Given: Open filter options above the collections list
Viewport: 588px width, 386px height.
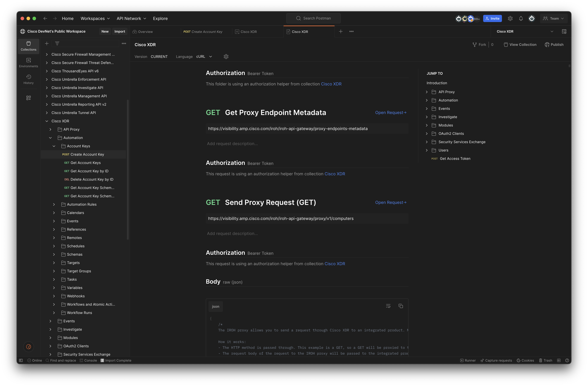Looking at the screenshot, I should click(x=57, y=43).
